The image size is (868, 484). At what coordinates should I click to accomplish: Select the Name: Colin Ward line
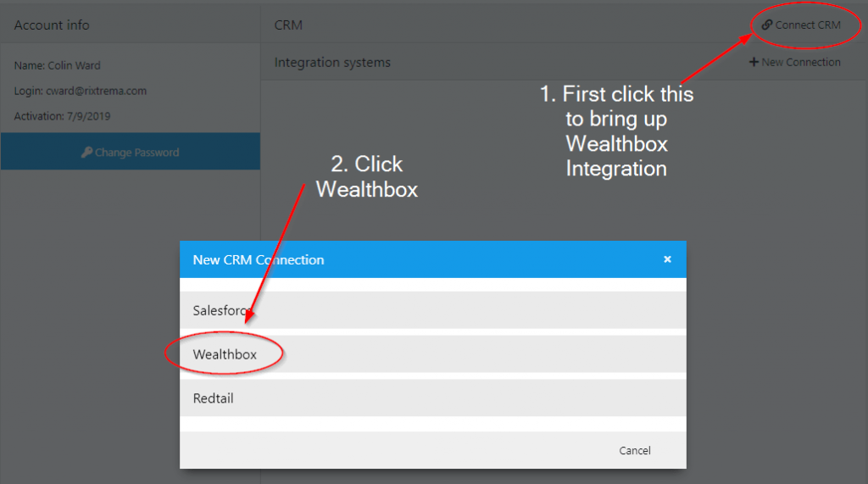[58, 65]
